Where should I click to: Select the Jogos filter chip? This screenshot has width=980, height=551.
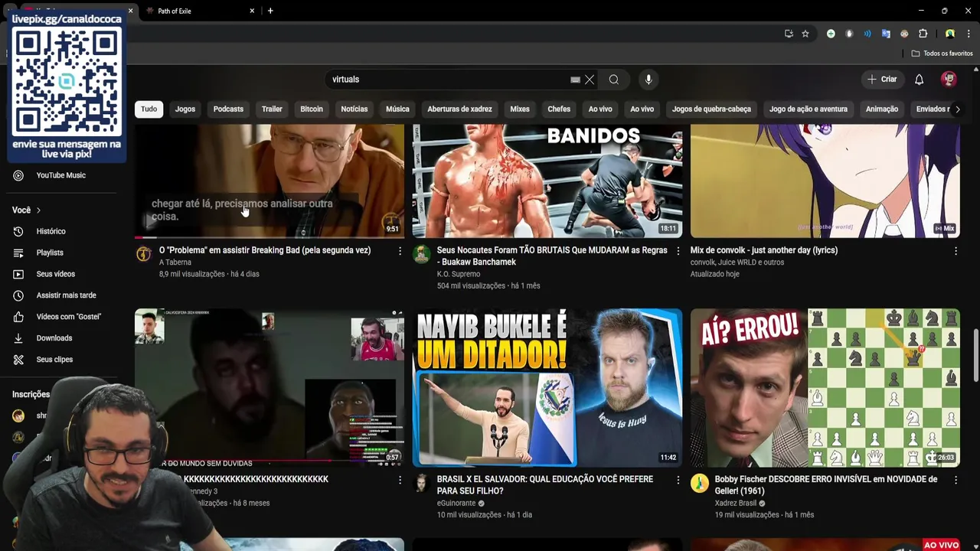tap(185, 109)
